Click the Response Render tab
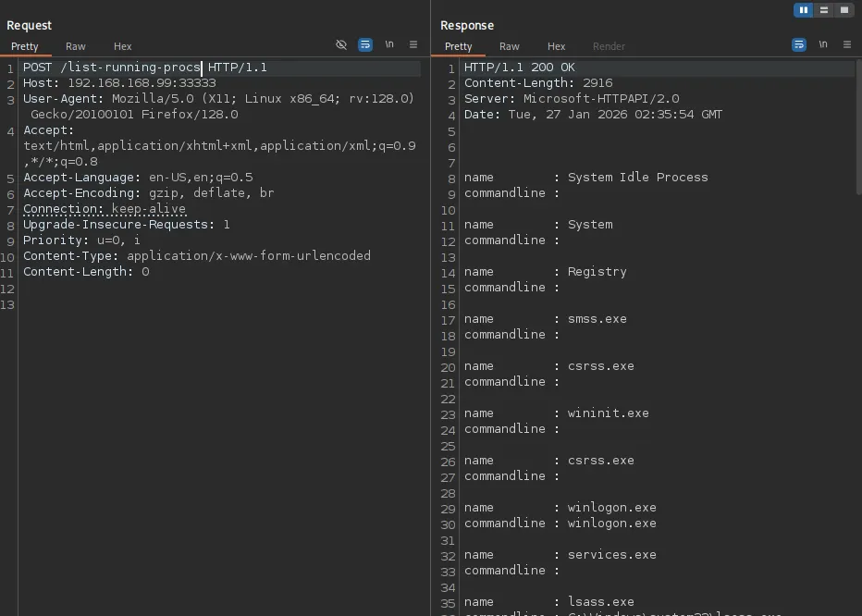862x616 pixels. tap(609, 46)
